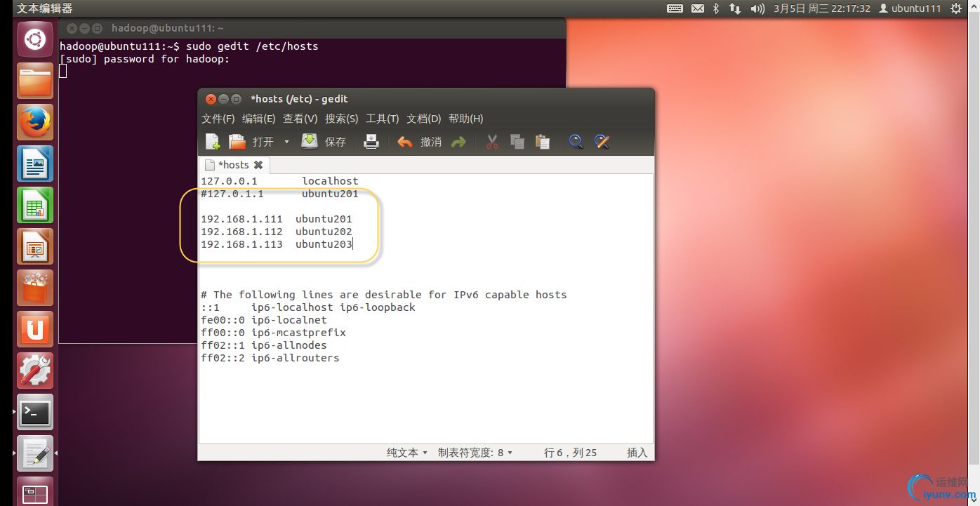Click the redo arrow icon
This screenshot has width=980, height=506.
click(458, 142)
